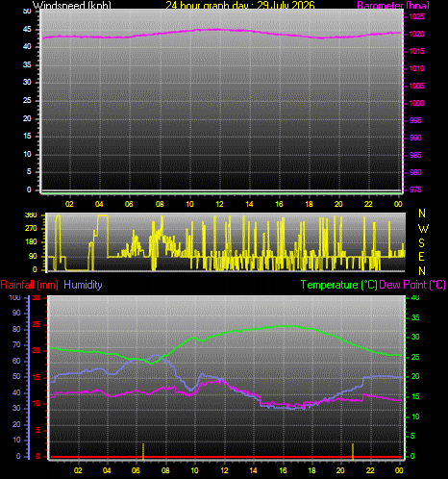Select the 180 value on the wind direction axis
This screenshot has height=479, width=448.
31,242
